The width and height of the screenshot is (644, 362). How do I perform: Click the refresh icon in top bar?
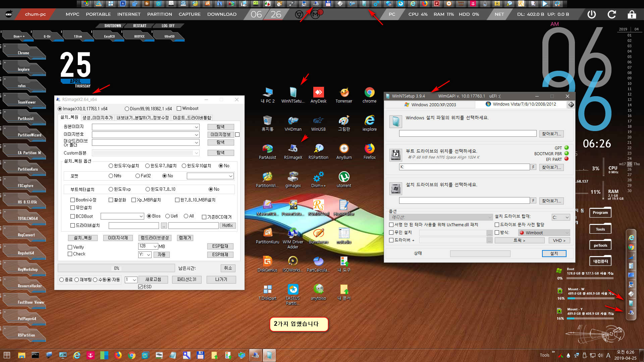click(612, 14)
